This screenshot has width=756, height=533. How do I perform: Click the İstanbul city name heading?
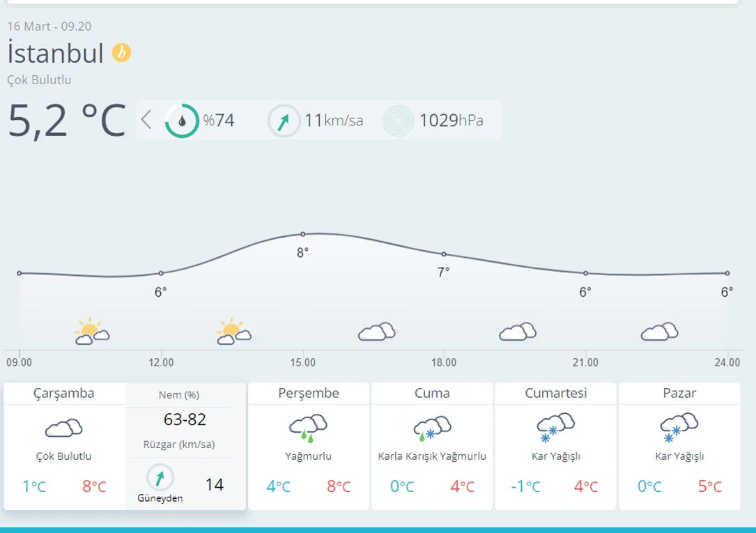click(56, 54)
